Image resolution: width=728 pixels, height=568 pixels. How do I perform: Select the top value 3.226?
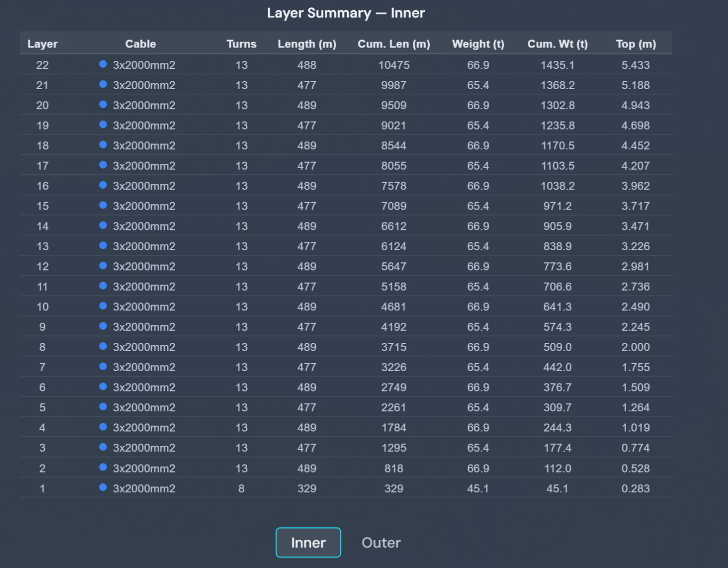(636, 246)
